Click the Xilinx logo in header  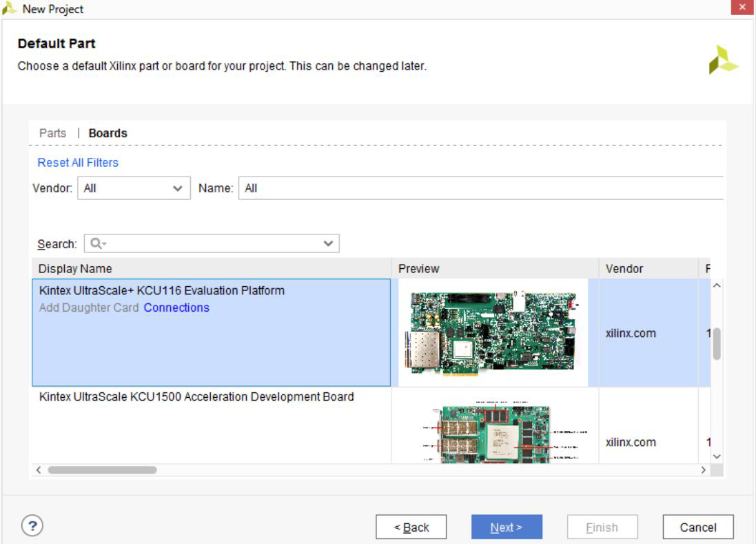pos(723,61)
